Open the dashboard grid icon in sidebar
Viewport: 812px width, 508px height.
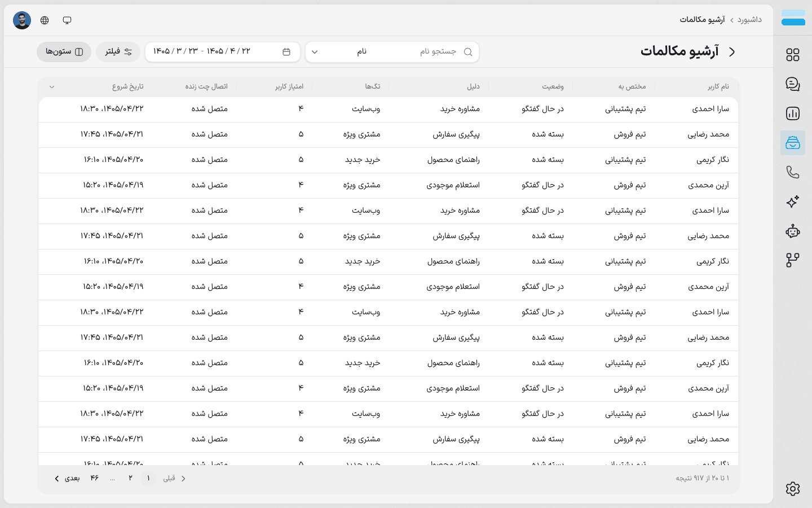point(793,55)
